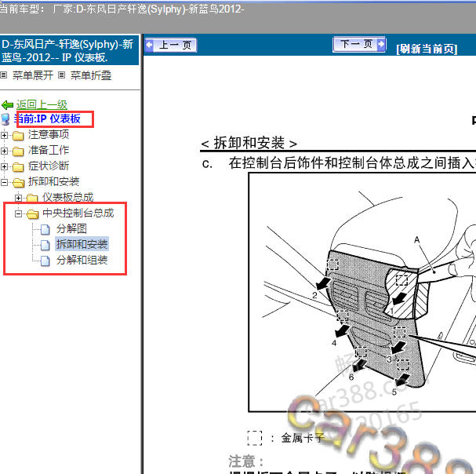Click the open 拆卸和安装 folder icon
Screen dimensions: 476x474
[x=19, y=183]
